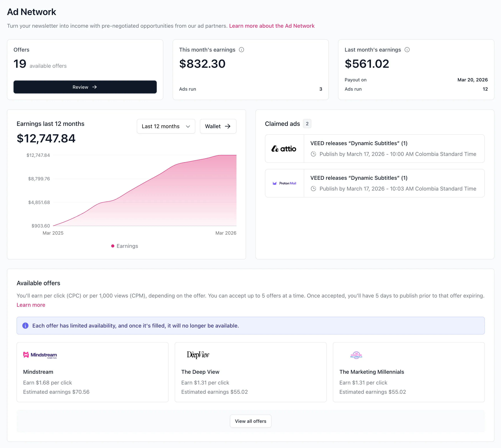
Task: Click the Proton Mail logo thumbnail
Action: point(284,183)
